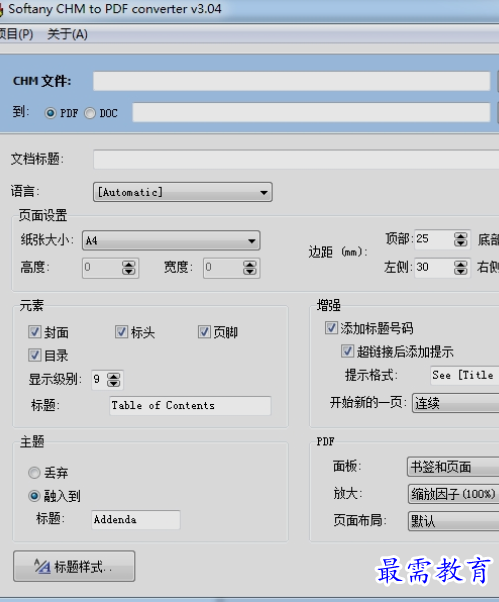Adjust the 左侧 margin spinner

click(461, 268)
